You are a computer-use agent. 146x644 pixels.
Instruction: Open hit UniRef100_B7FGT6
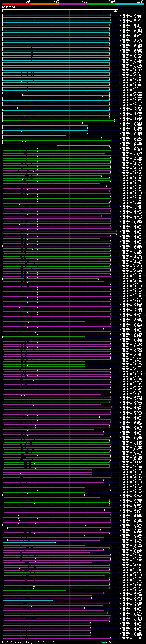[x=131, y=22]
